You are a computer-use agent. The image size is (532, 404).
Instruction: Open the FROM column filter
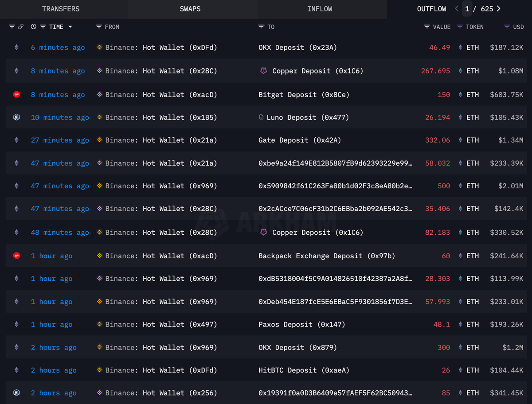(99, 27)
